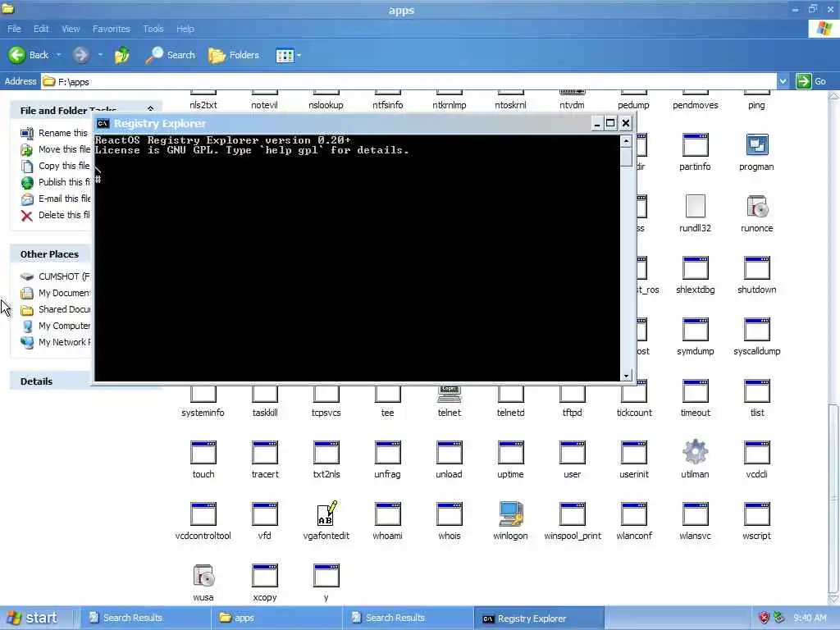Expand the Address bar dropdown
The image size is (840, 630).
783,81
